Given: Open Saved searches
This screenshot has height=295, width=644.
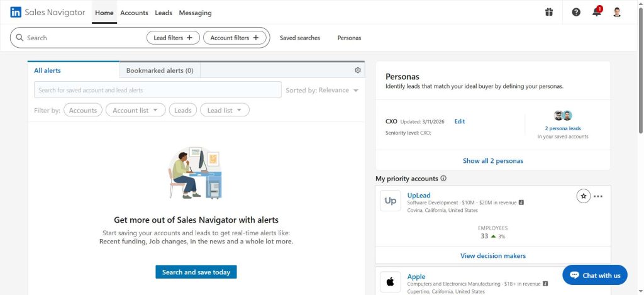Looking at the screenshot, I should 300,38.
